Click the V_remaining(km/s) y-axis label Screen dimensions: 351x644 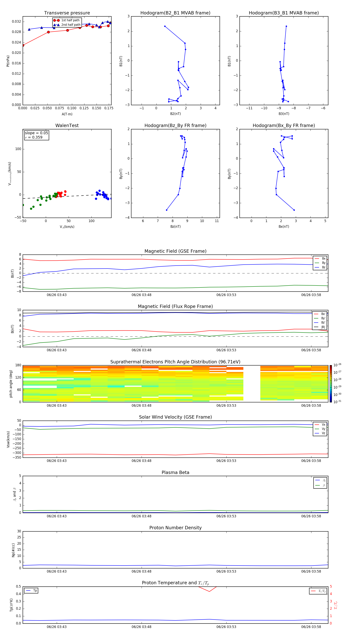(x=10, y=173)
